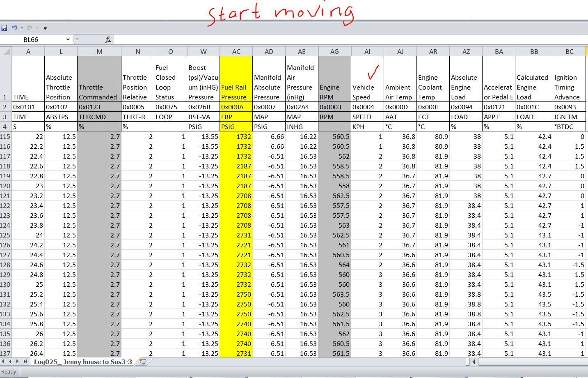Click the Save icon in quick access toolbar
This screenshot has height=378, width=588.
[4, 28]
